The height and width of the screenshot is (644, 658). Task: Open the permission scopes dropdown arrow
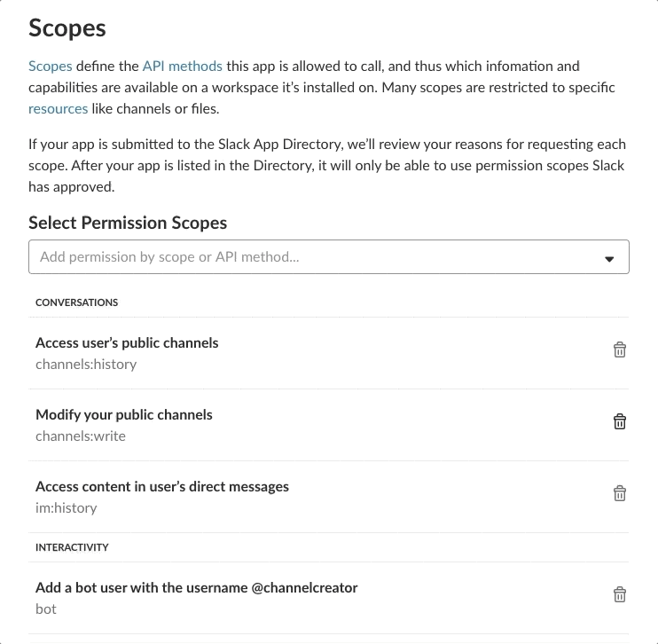(x=609, y=258)
